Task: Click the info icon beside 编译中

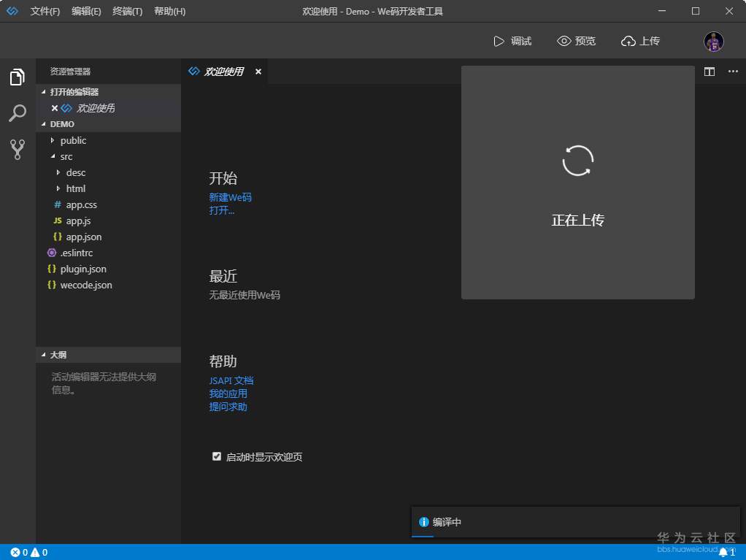Action: (423, 522)
